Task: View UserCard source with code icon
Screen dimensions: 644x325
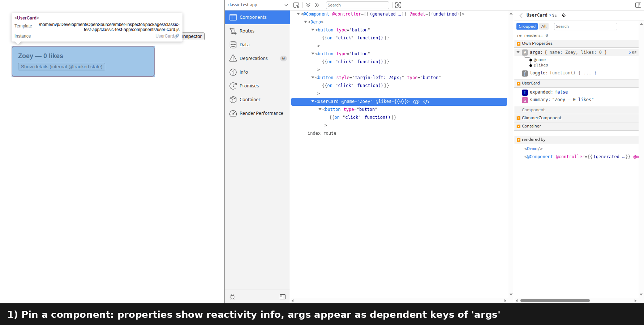Action: point(426,102)
